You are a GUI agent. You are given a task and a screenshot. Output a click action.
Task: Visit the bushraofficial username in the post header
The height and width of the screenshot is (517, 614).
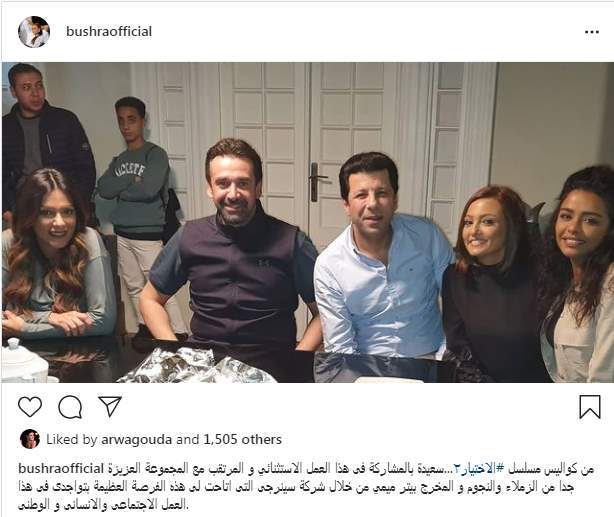109,32
